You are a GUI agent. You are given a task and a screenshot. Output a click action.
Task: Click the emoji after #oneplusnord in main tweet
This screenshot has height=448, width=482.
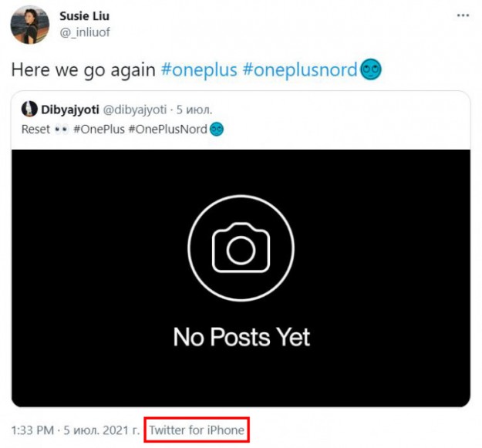371,70
